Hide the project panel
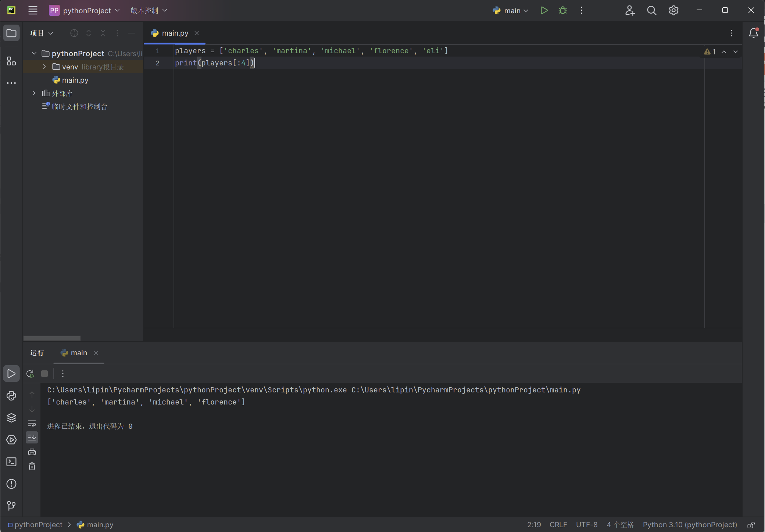 click(131, 33)
